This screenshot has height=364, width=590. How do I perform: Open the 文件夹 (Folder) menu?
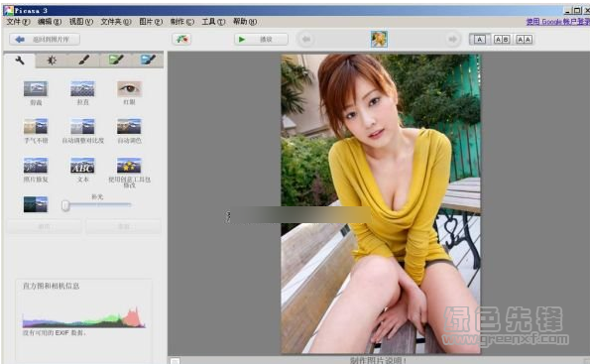(116, 22)
